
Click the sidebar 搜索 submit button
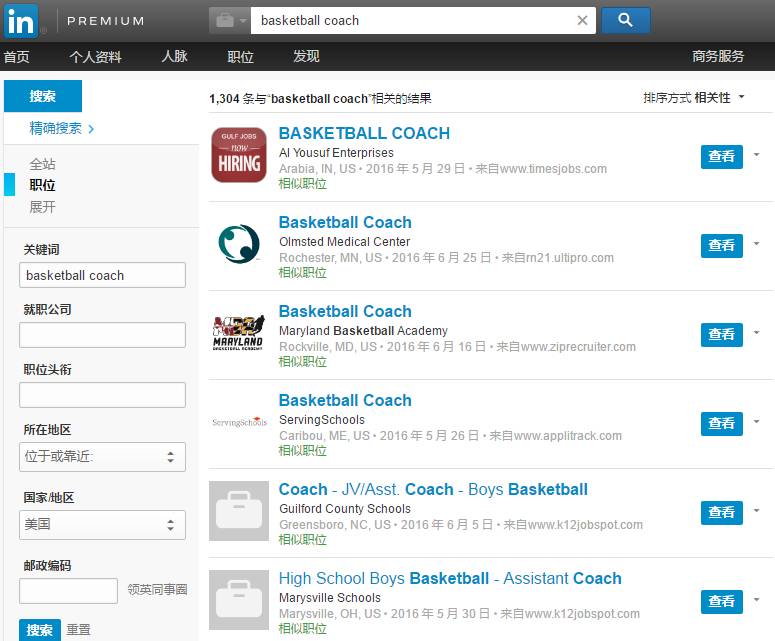(x=40, y=630)
